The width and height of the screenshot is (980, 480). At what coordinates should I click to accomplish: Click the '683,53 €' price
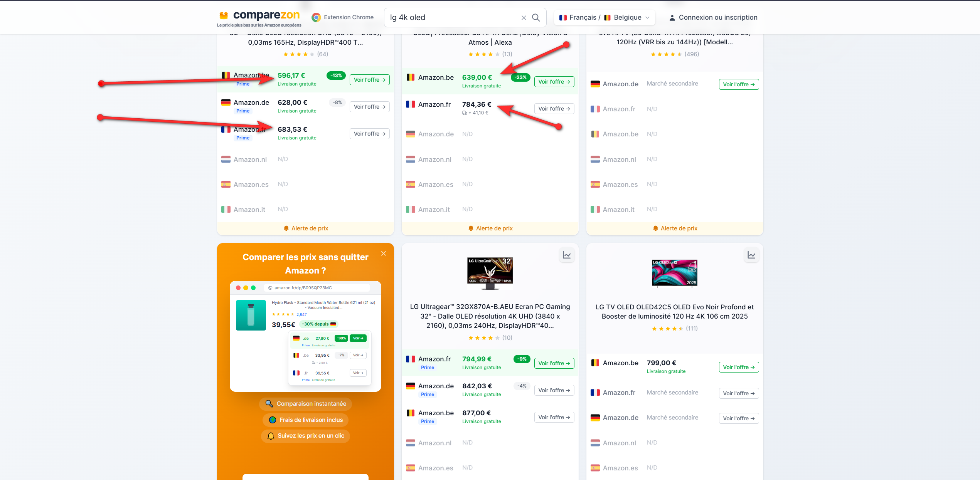[x=293, y=129]
